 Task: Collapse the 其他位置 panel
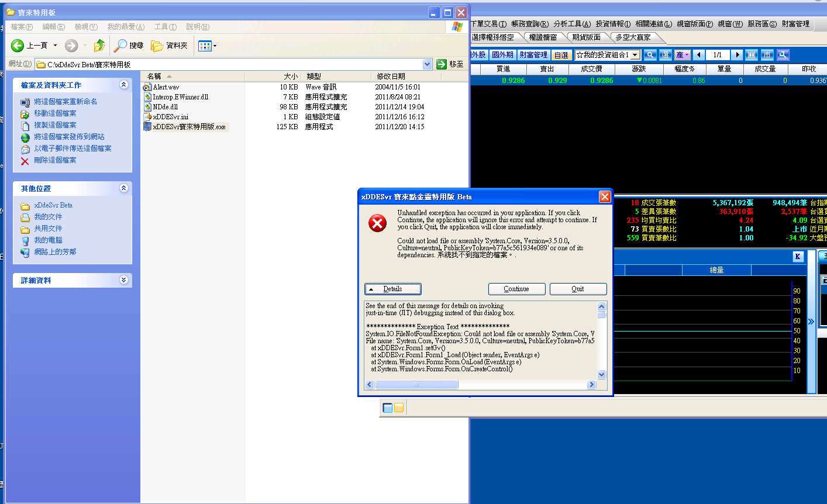pyautogui.click(x=123, y=188)
